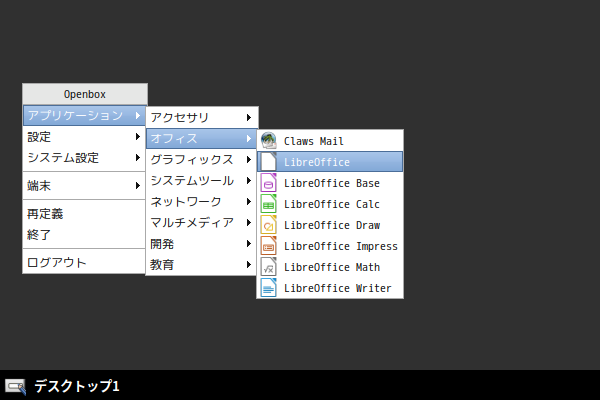Choose ログアウト from the Openbox menu
Viewport: 600px width, 400px height.
tap(85, 263)
